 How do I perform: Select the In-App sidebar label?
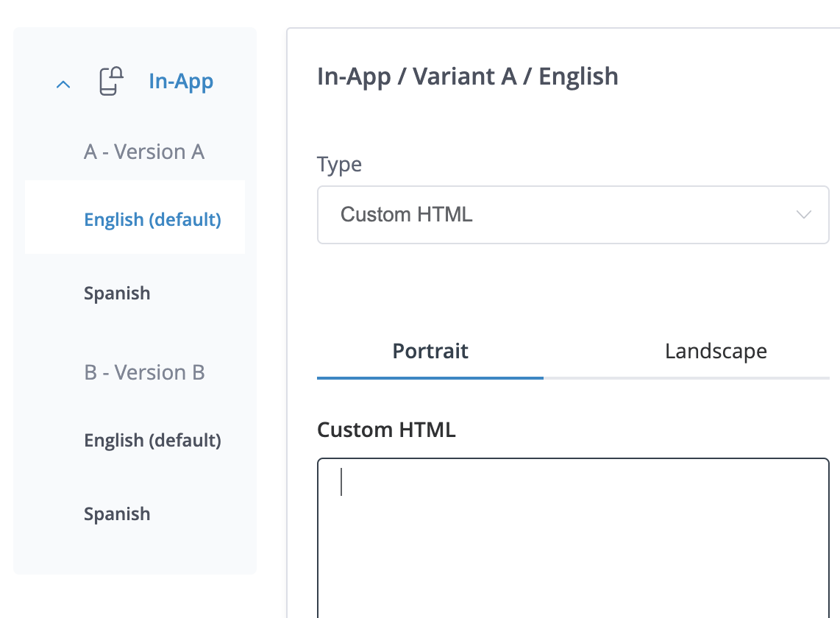point(181,81)
